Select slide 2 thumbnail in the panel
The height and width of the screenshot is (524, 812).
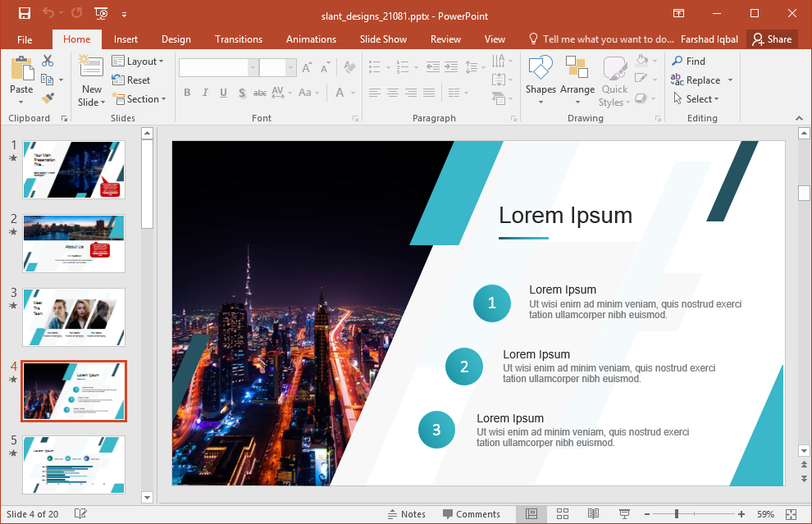pyautogui.click(x=74, y=244)
